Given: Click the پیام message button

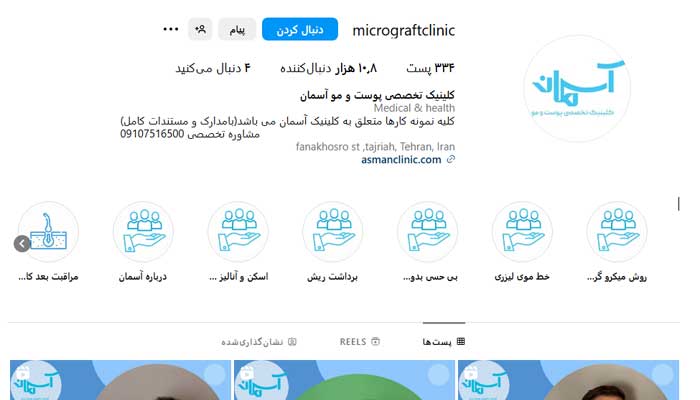Looking at the screenshot, I should click(x=237, y=29).
